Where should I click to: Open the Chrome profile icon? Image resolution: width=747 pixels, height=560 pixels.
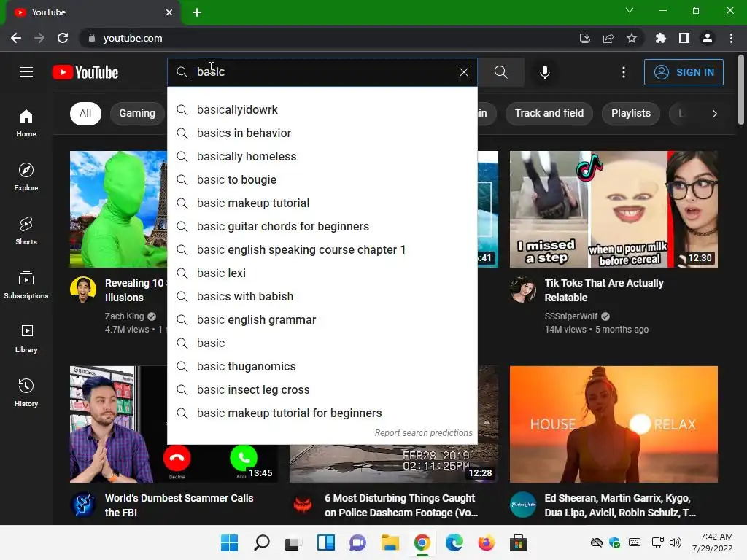708,38
